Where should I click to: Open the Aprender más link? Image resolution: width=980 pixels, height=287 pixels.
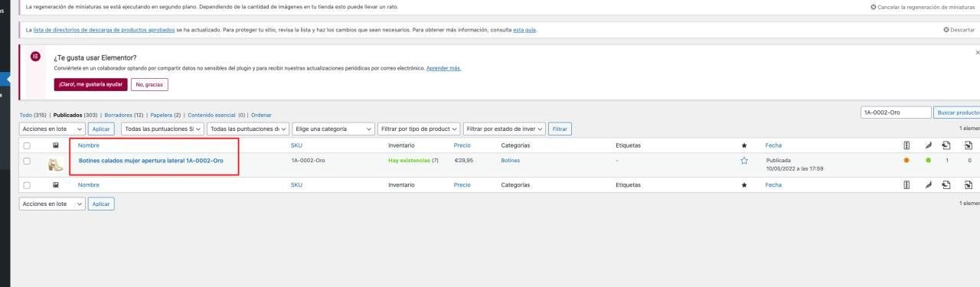[443, 68]
